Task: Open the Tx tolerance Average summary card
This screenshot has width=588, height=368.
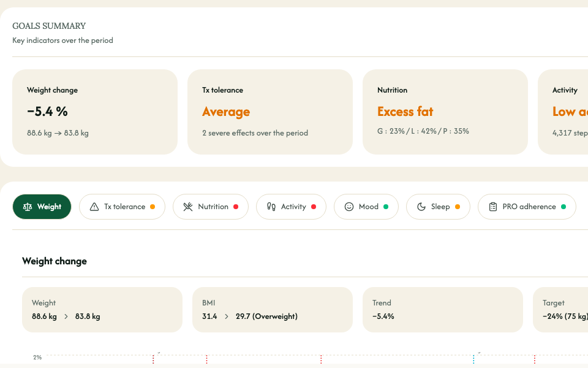Action: pyautogui.click(x=269, y=112)
